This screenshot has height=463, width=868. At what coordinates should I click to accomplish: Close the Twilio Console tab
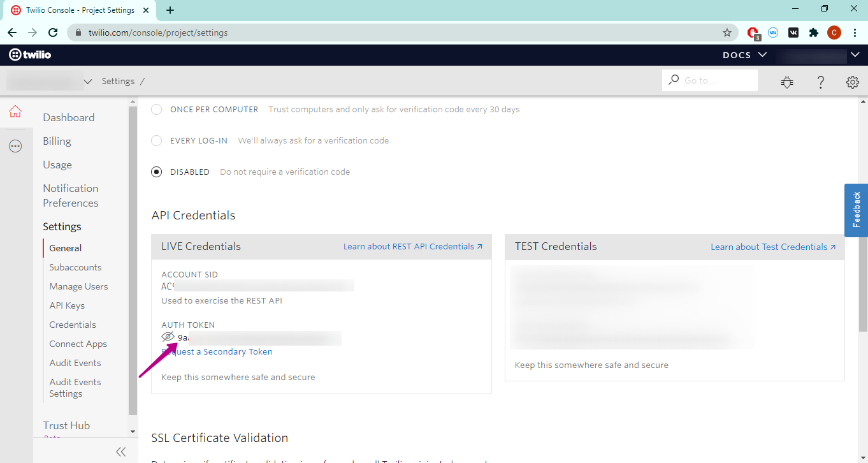pos(147,10)
